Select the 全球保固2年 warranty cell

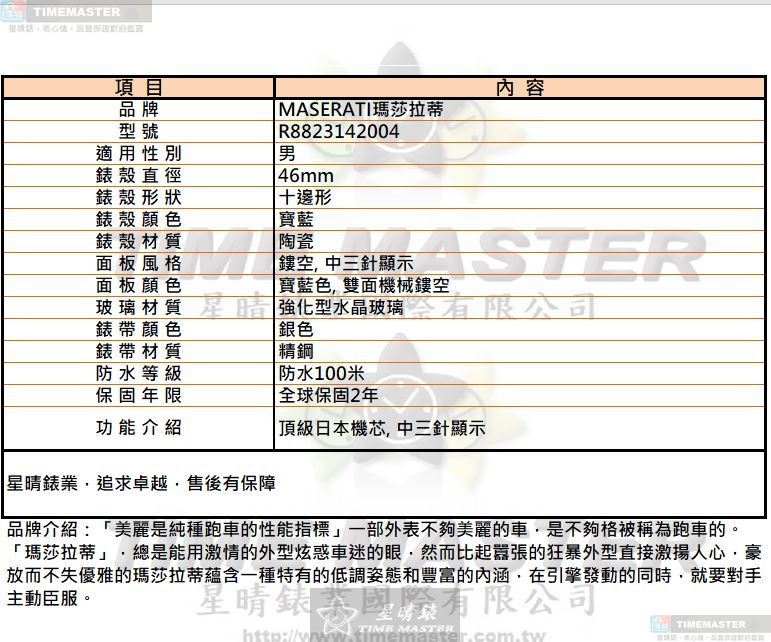click(x=328, y=395)
